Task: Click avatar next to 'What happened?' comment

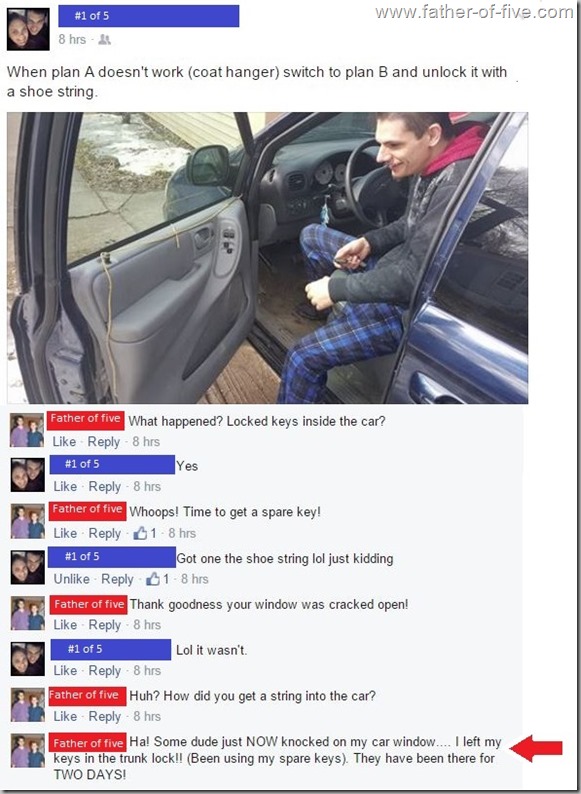Action: coord(27,430)
